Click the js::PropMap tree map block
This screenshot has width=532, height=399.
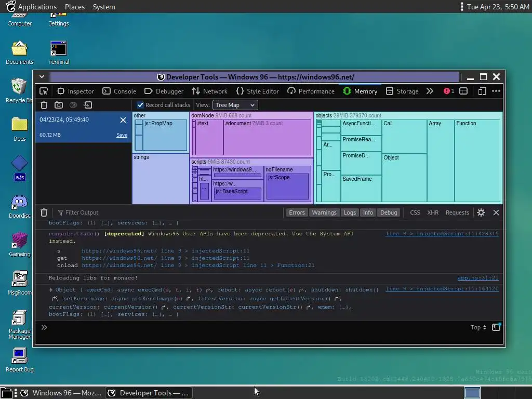point(165,135)
